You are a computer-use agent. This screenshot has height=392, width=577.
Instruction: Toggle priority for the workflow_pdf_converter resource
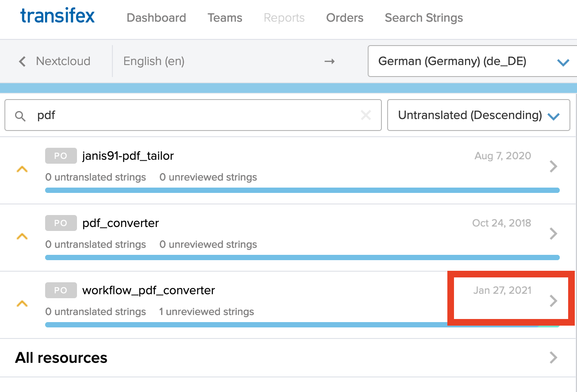22,303
